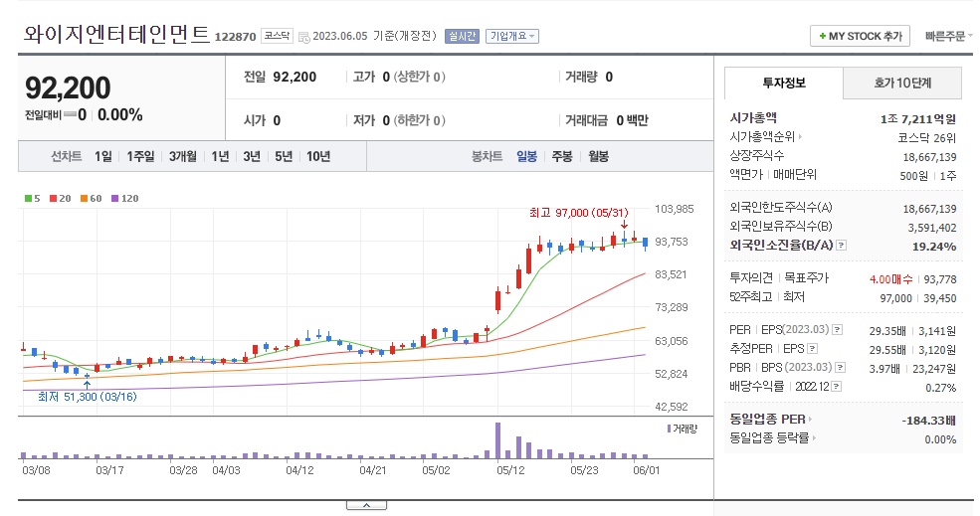Select the 1년 line chart period

(220, 156)
